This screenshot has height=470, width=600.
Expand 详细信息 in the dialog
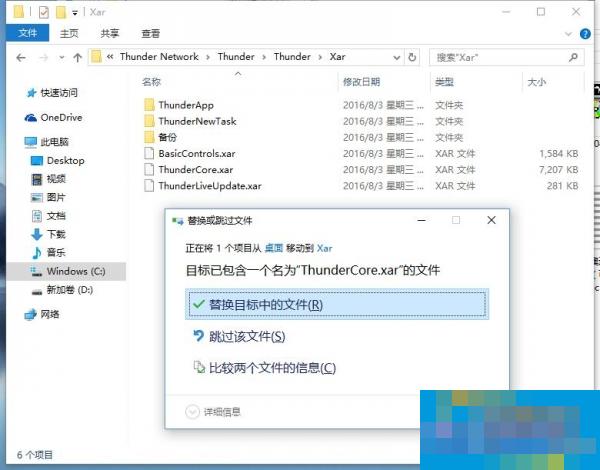pyautogui.click(x=213, y=412)
